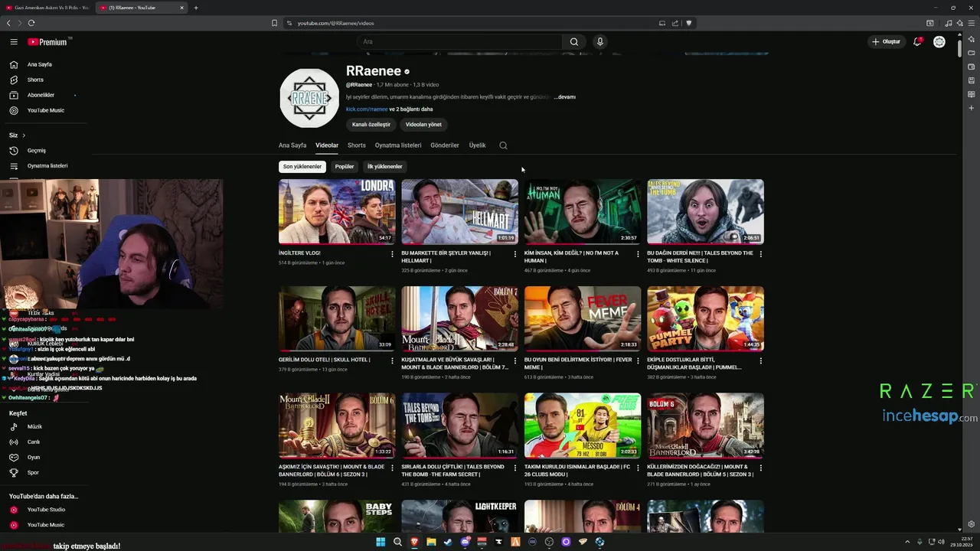Start voice search with microphone icon
This screenshot has width=980, height=551.
click(600, 42)
